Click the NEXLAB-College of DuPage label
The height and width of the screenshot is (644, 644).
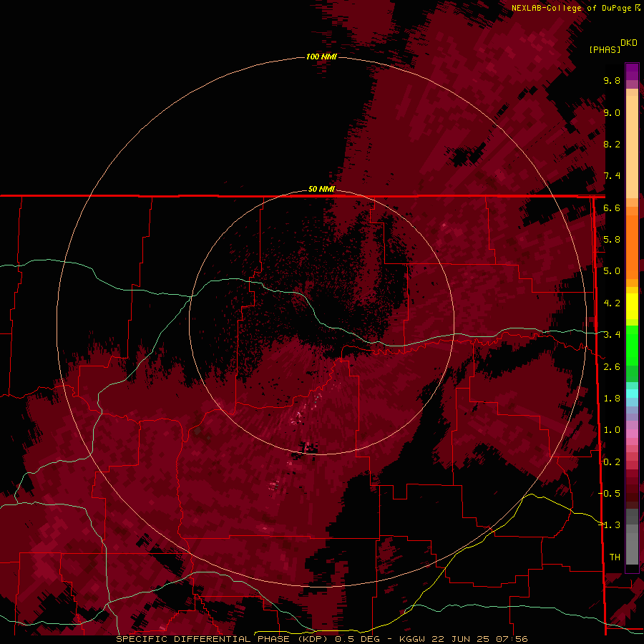tap(571, 8)
